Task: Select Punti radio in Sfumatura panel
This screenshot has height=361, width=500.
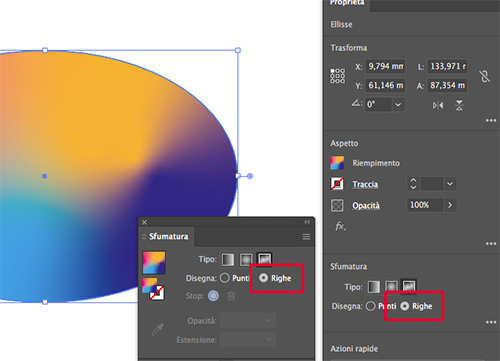Action: tap(225, 278)
